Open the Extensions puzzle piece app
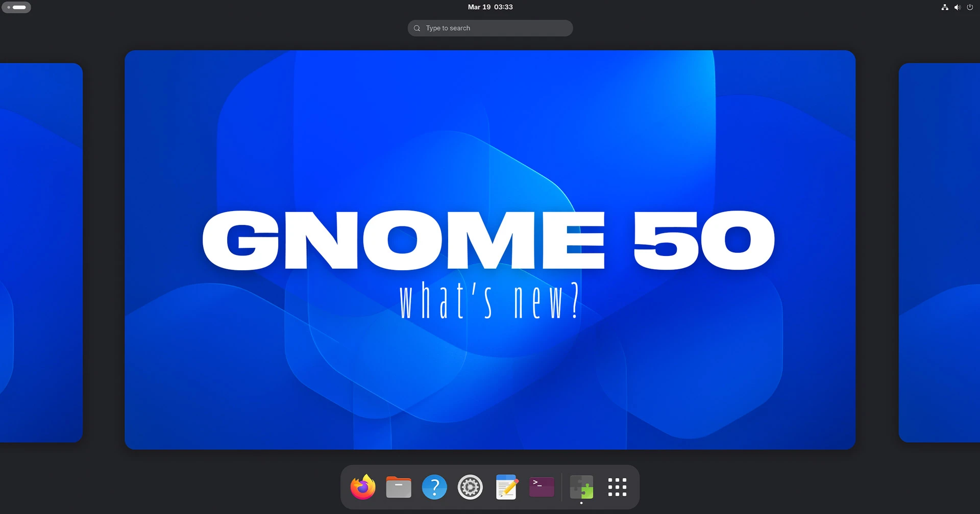980x514 pixels. (581, 487)
